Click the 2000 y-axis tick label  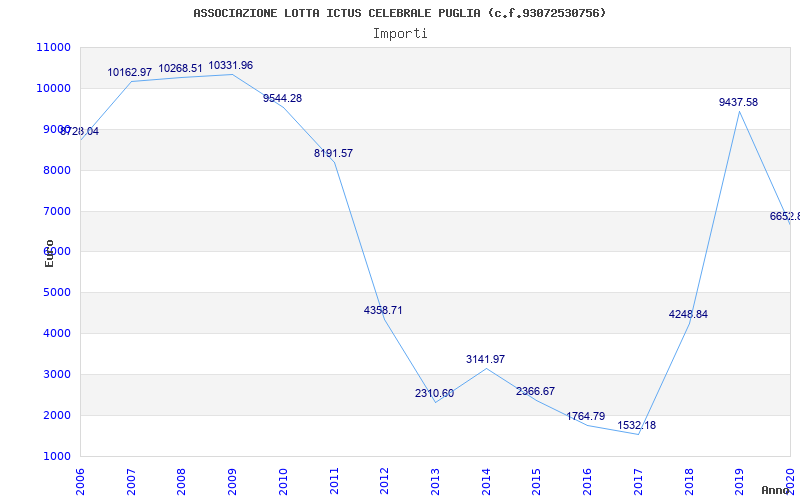(x=56, y=415)
